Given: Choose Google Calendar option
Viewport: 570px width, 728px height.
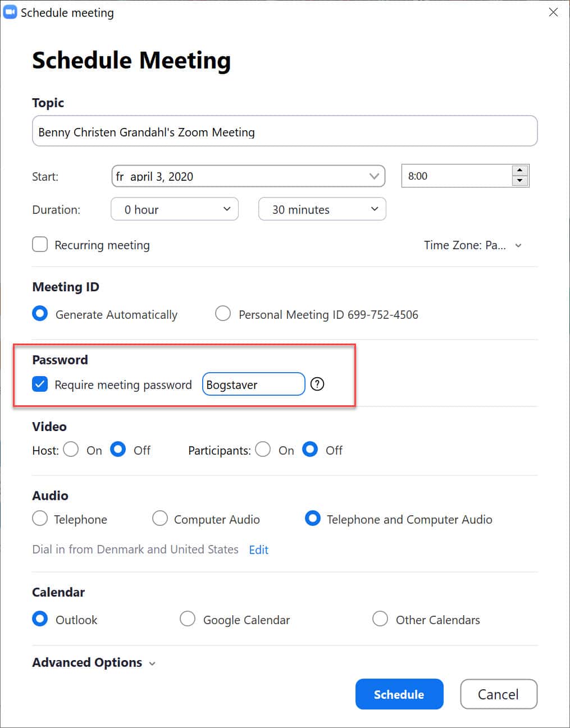Looking at the screenshot, I should click(188, 619).
